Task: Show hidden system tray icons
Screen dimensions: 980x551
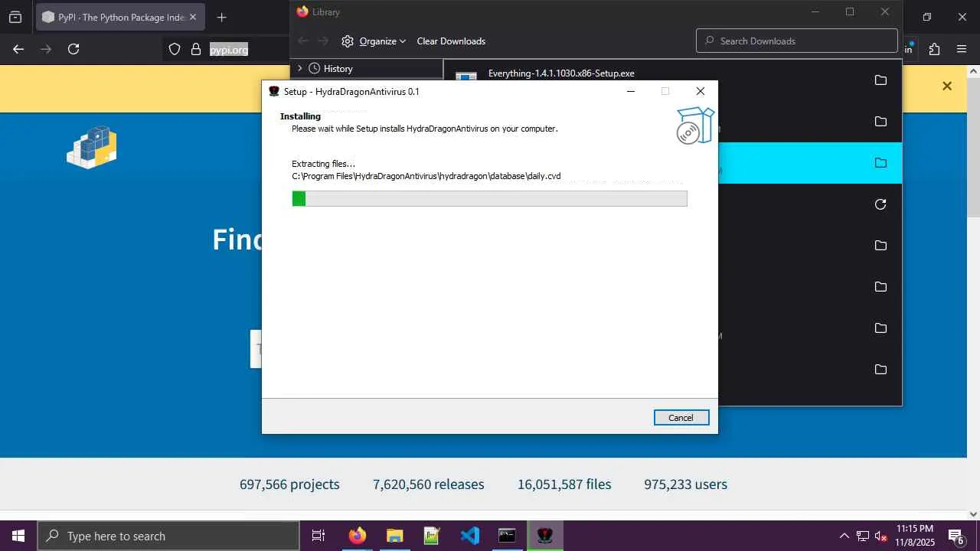Action: pyautogui.click(x=844, y=536)
